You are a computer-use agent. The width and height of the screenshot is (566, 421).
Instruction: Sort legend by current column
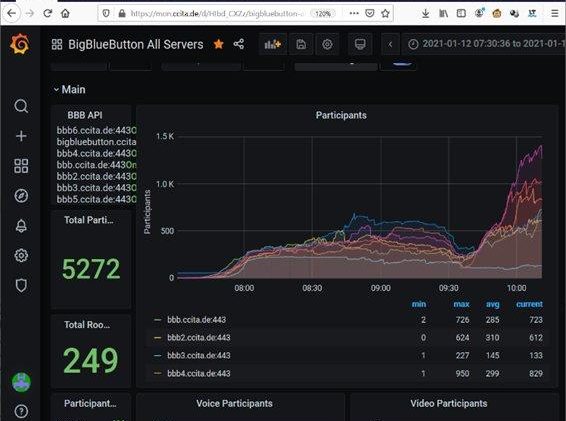click(529, 304)
